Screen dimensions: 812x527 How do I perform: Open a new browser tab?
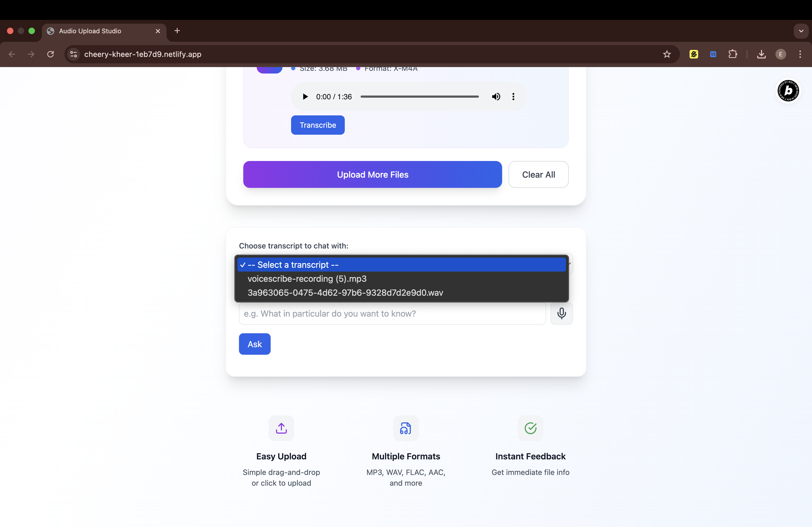point(177,31)
